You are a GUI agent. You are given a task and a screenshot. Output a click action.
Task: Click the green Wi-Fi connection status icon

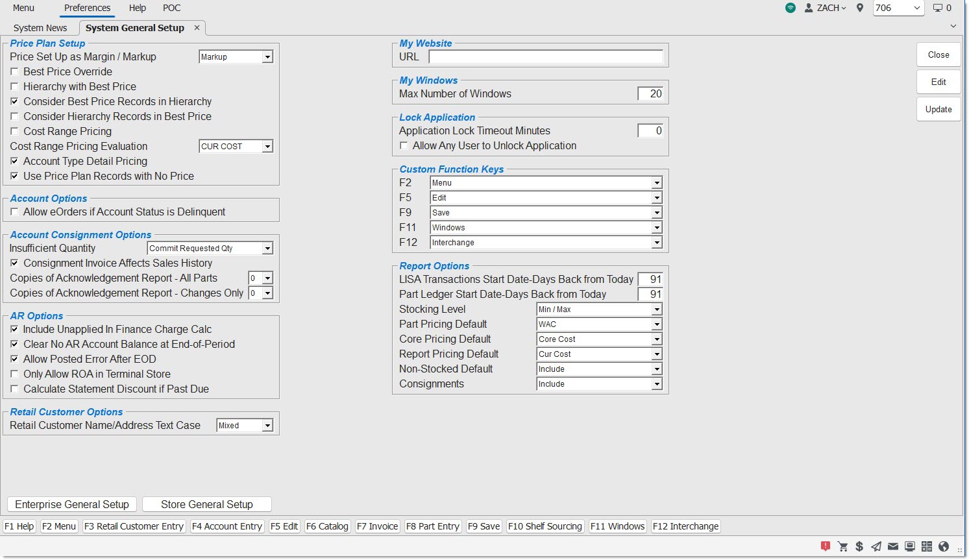[790, 8]
